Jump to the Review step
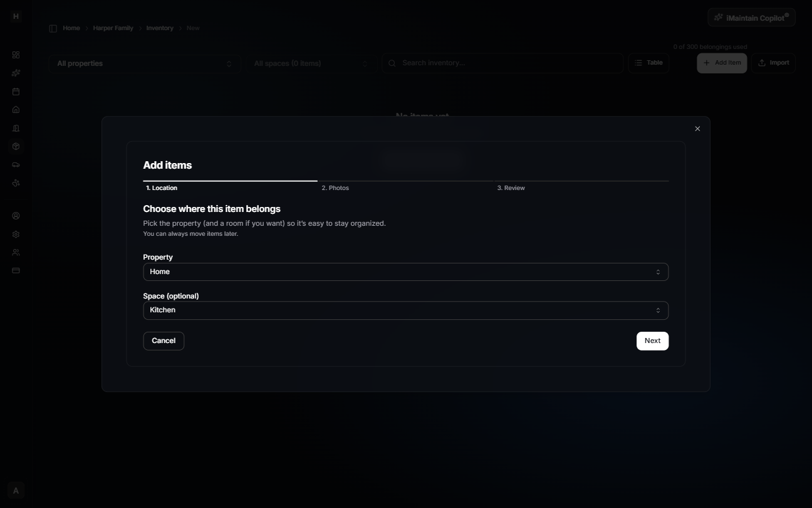 (x=511, y=188)
